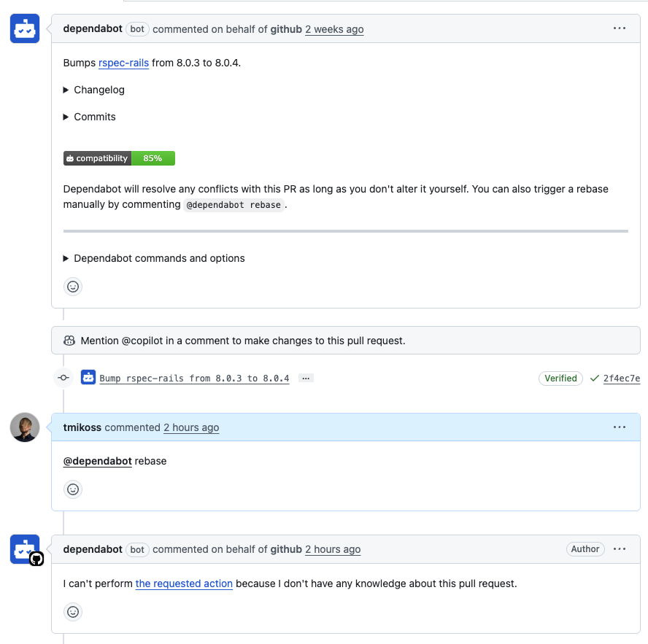Open tmikoss profile avatar

click(25, 427)
